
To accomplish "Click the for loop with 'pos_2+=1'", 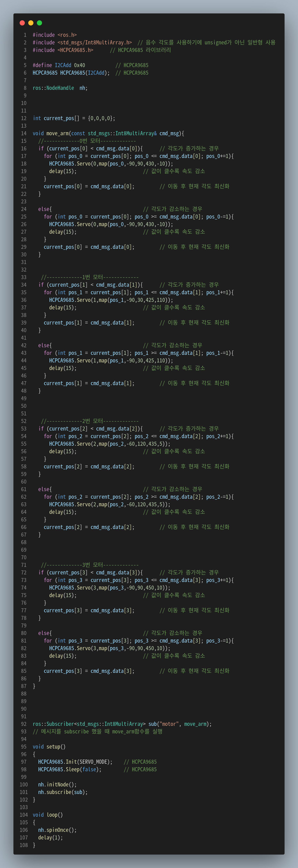I will point(138,436).
